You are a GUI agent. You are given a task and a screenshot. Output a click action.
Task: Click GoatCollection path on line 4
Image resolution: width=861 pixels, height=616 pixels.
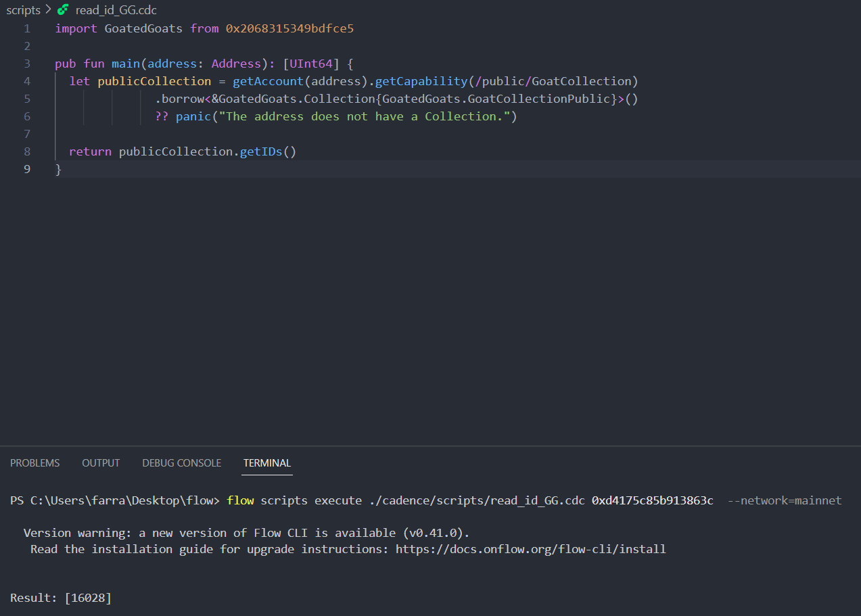582,81
